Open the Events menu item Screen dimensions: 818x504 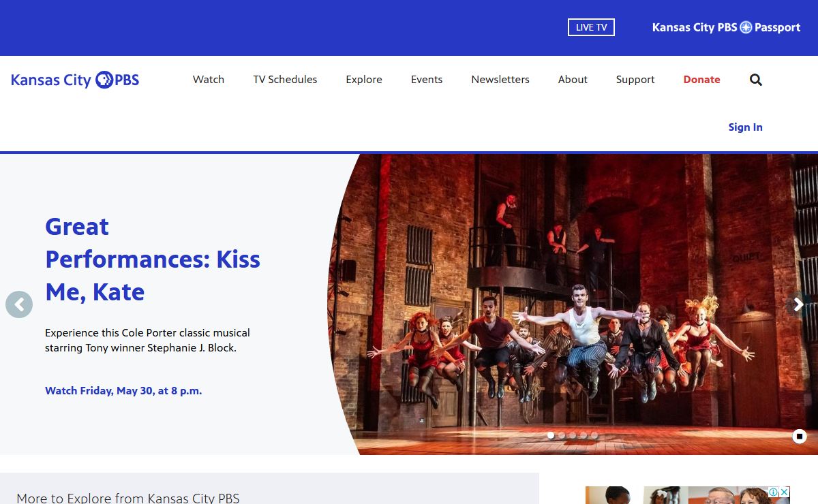tap(427, 80)
